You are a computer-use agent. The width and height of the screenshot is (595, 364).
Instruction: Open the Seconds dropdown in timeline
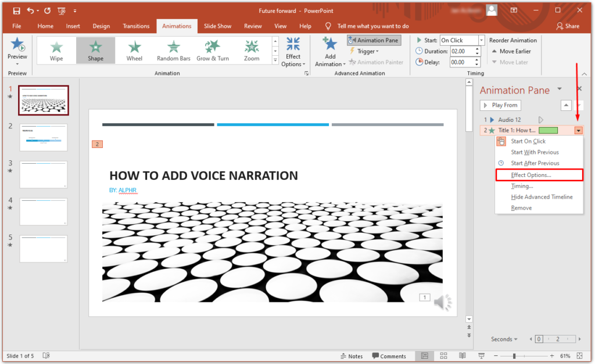[504, 339]
